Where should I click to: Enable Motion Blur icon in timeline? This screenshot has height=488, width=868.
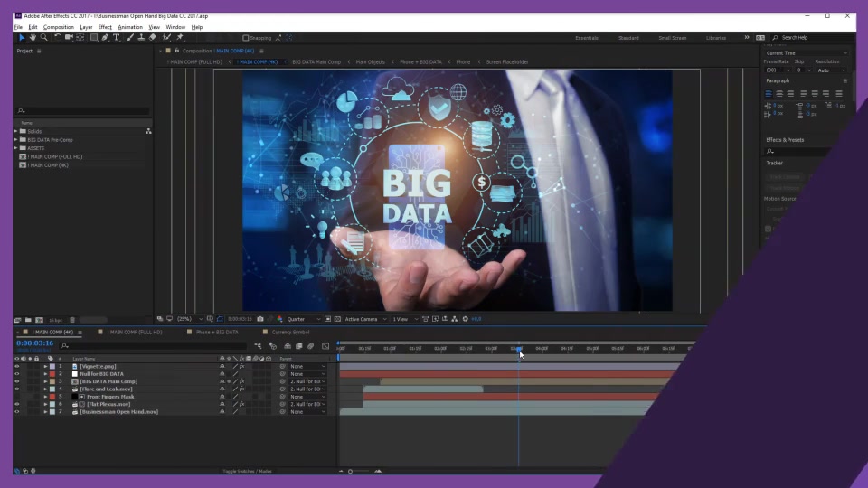[x=310, y=346]
